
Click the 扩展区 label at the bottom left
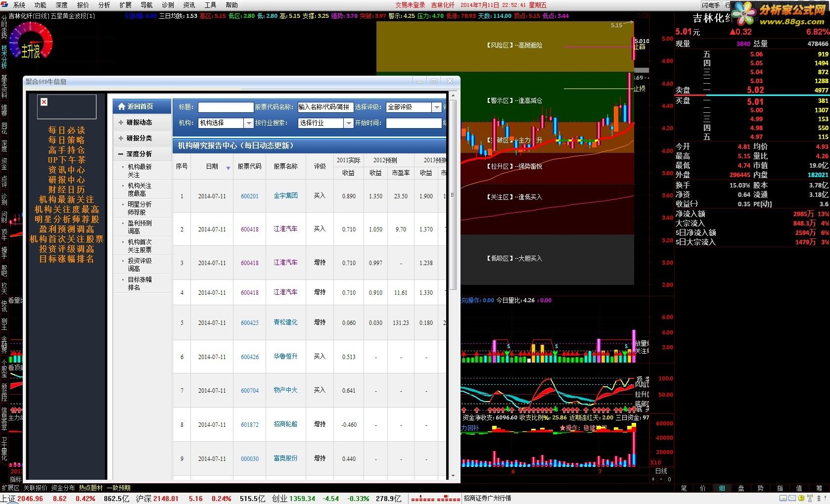click(x=10, y=488)
